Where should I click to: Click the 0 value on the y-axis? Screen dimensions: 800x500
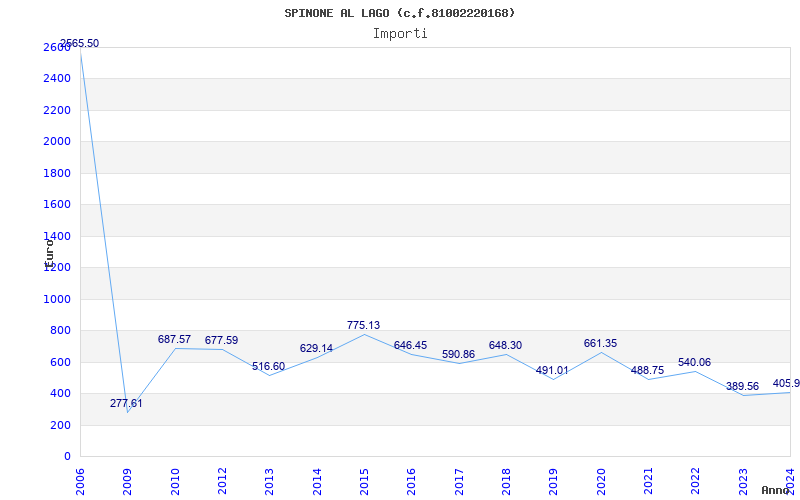[67, 456]
